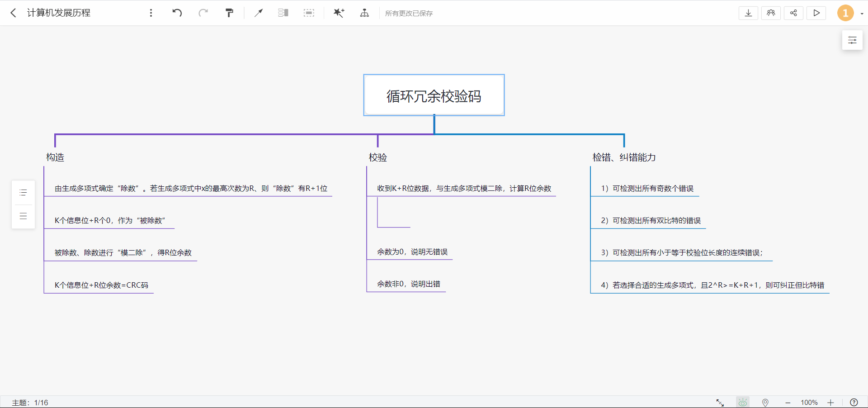Toggle eye-protection mode
Image resolution: width=868 pixels, height=408 pixels.
(x=743, y=403)
